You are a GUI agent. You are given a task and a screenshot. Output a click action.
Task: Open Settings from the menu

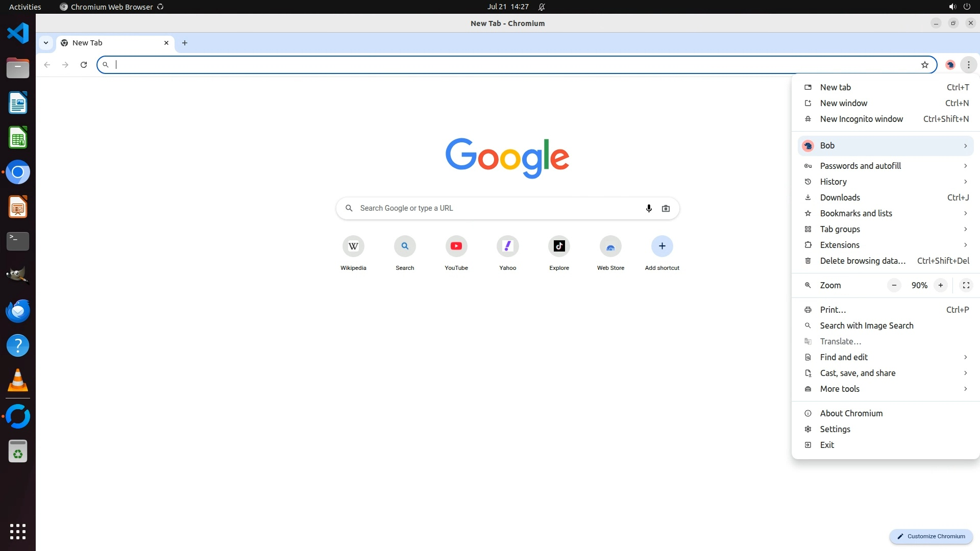click(835, 429)
